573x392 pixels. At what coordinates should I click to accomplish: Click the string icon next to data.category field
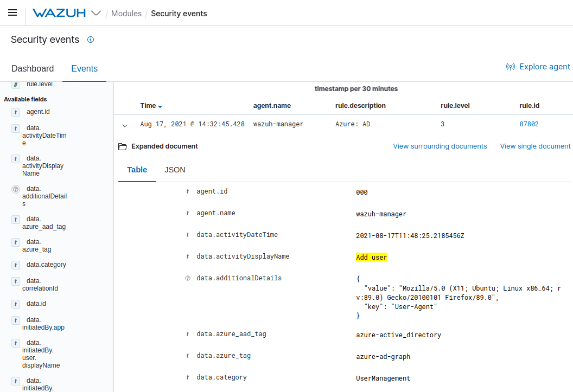[x=15, y=265]
